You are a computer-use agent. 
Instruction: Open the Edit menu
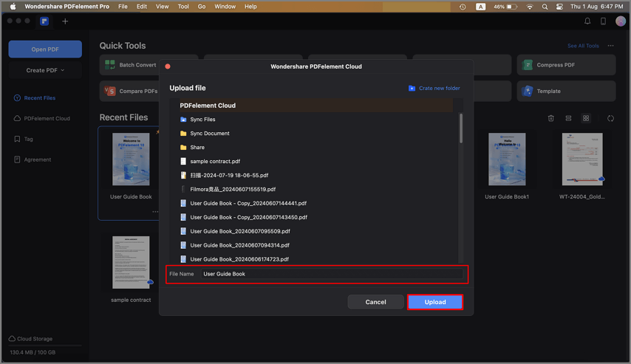(x=141, y=7)
